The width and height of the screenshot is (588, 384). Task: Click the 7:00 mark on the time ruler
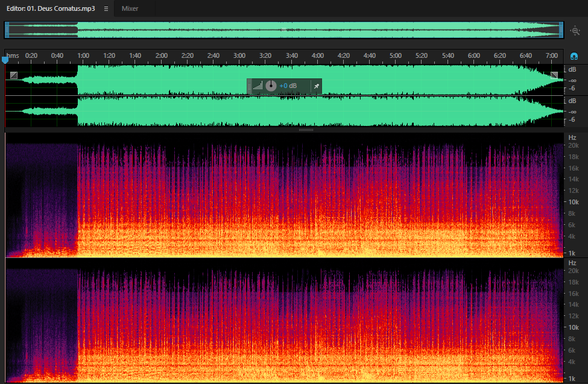tap(552, 55)
